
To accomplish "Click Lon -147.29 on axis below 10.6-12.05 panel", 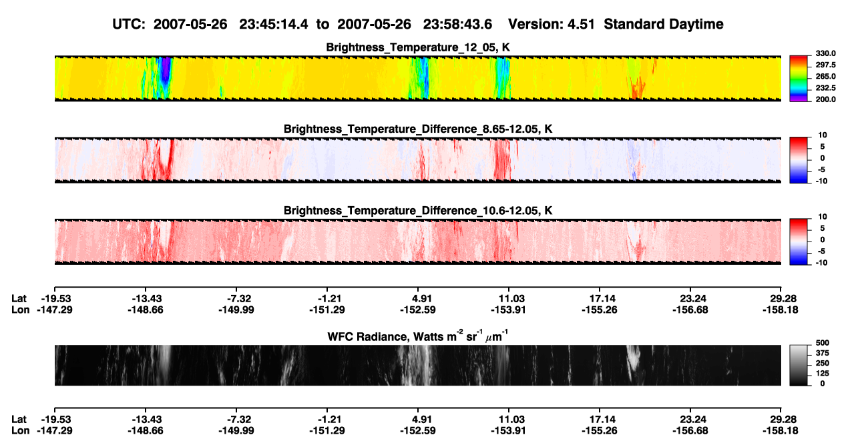I will coord(55,310).
